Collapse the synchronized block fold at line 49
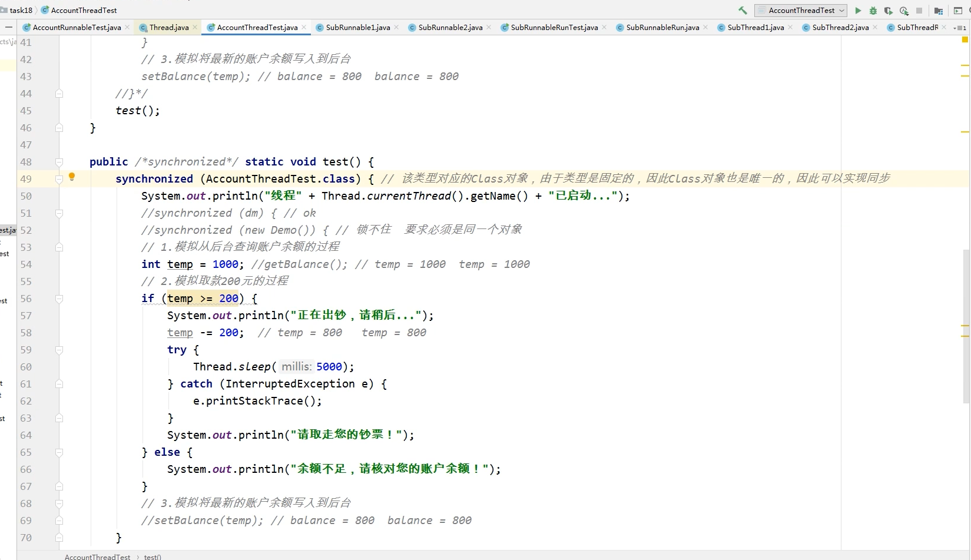 pyautogui.click(x=59, y=179)
